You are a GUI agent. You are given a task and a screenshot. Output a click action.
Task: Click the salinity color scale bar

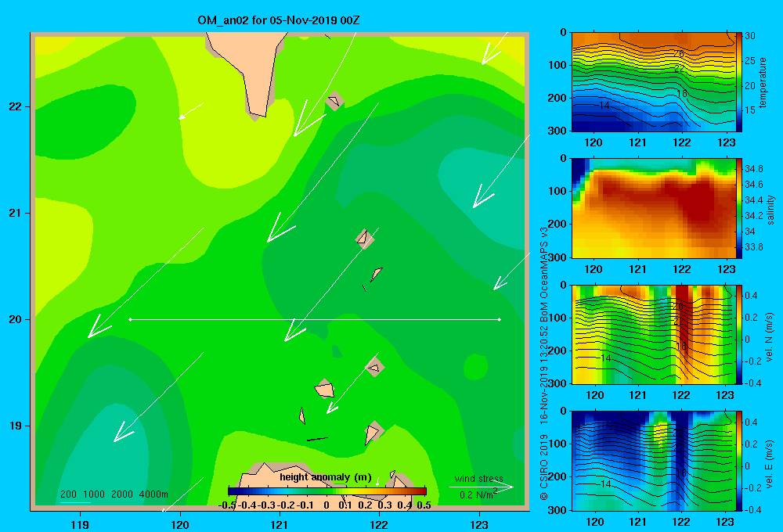tap(739, 208)
